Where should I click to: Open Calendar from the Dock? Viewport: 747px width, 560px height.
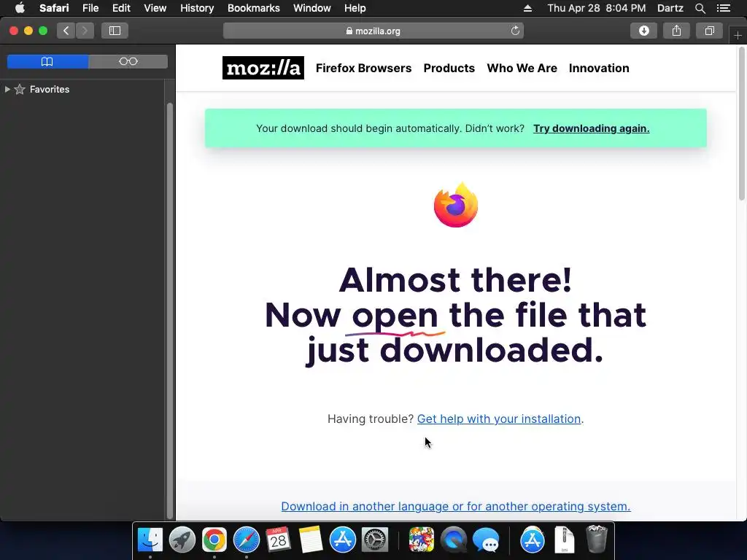point(278,540)
